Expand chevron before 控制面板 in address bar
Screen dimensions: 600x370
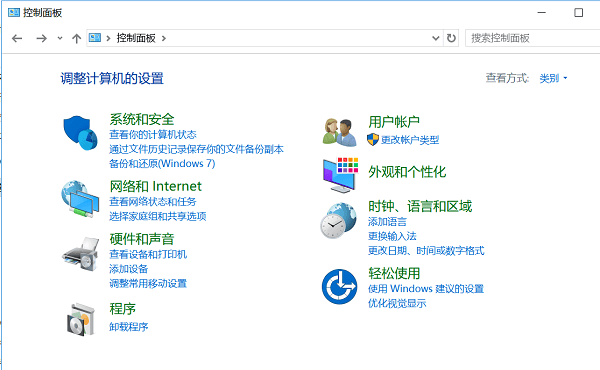coord(108,38)
